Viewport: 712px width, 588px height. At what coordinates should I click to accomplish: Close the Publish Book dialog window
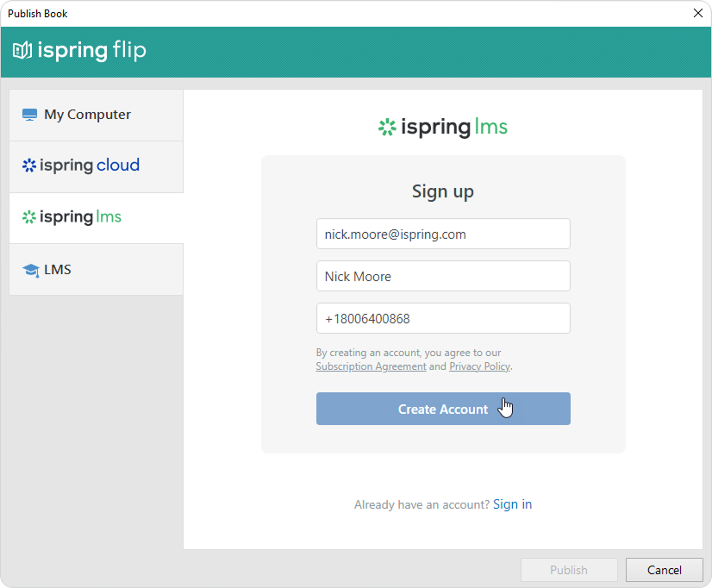coord(697,13)
